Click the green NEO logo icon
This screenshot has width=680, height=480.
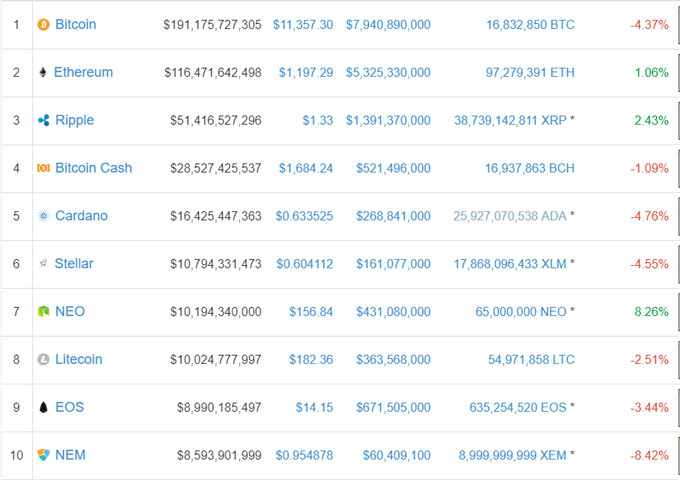tap(43, 311)
